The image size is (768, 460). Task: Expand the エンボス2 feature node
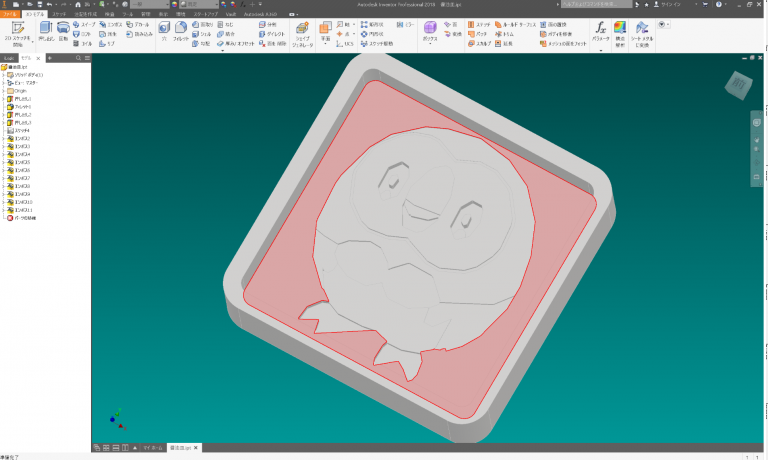tap(3, 139)
